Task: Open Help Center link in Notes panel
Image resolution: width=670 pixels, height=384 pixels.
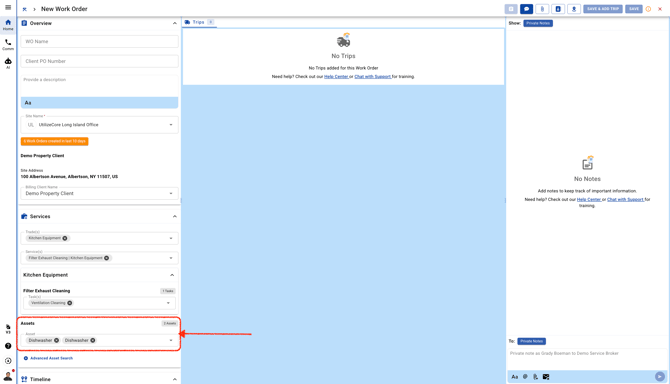Action: point(589,199)
